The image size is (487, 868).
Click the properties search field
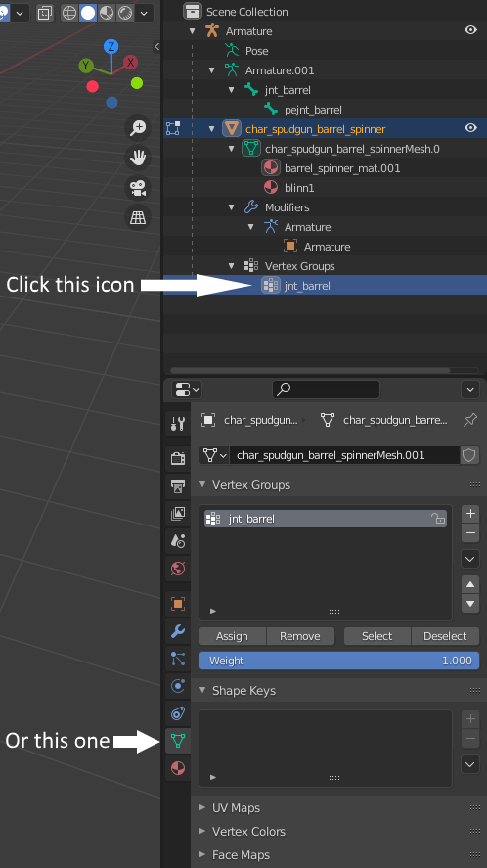[326, 389]
